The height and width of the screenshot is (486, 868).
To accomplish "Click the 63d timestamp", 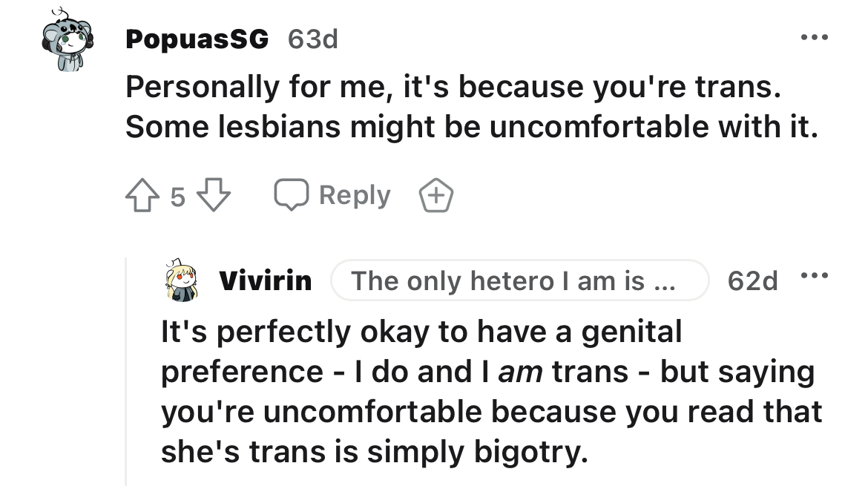I will coord(313,39).
